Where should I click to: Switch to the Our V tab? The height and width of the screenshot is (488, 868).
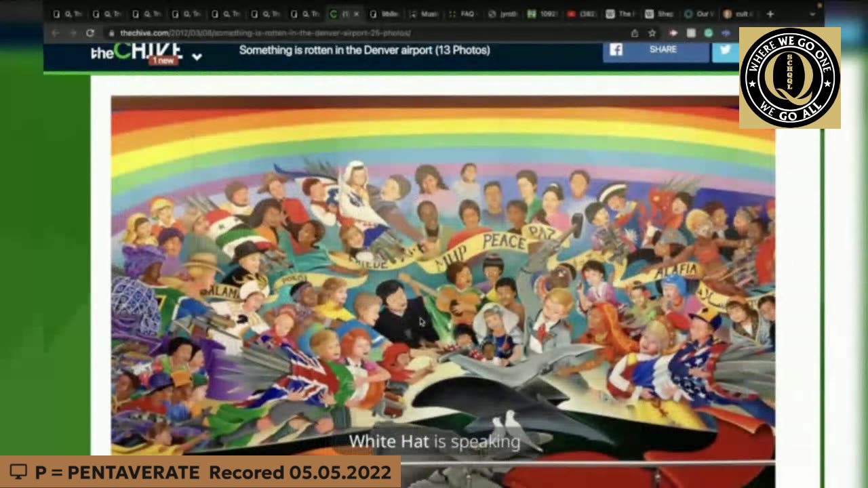click(x=700, y=14)
